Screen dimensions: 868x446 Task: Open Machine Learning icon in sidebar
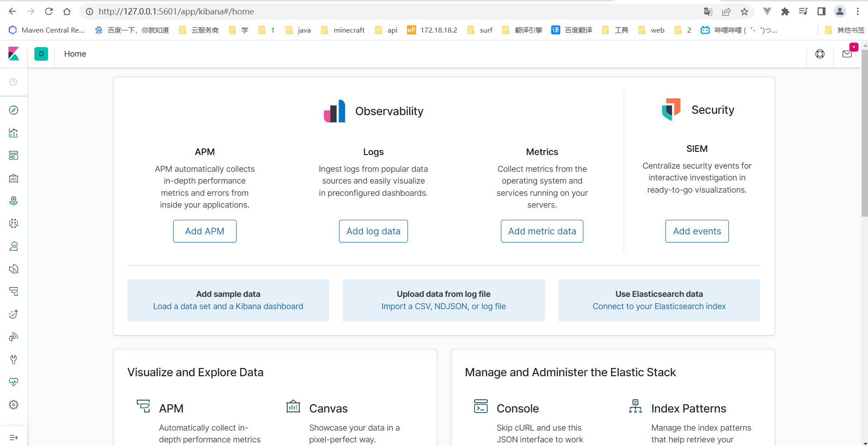(x=14, y=223)
